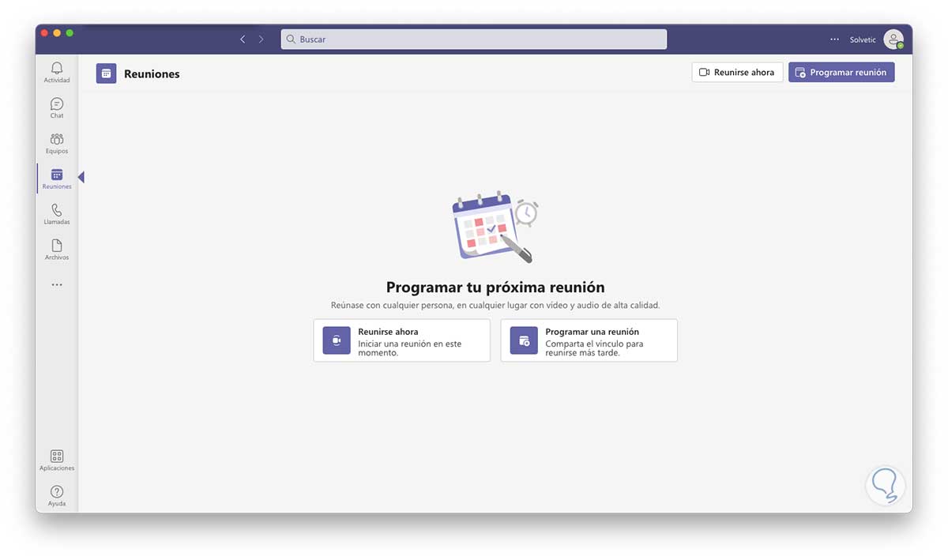Viewport: 948px width, 560px height.
Task: Open the Aplicaciones grid icon
Action: (x=57, y=457)
